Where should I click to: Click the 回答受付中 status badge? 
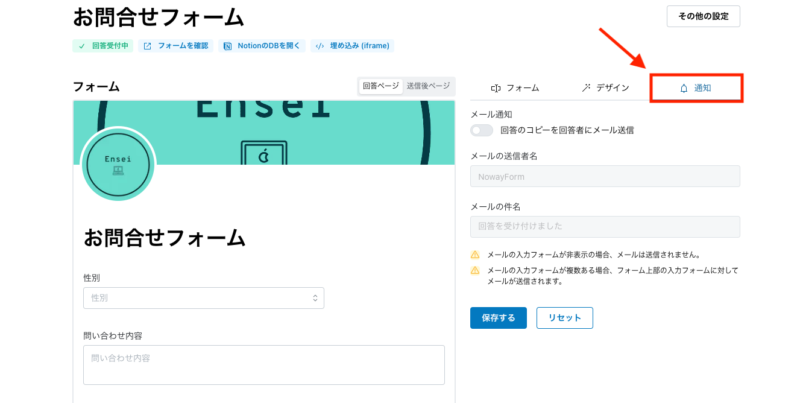103,46
